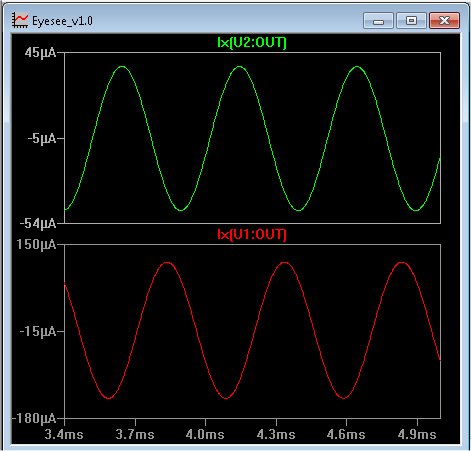
Task: Close the Eyesee_v1.0 window
Action: coord(444,21)
